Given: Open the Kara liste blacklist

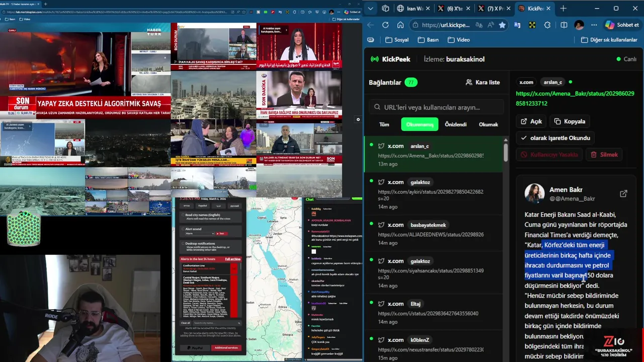Looking at the screenshot, I should [x=482, y=82].
